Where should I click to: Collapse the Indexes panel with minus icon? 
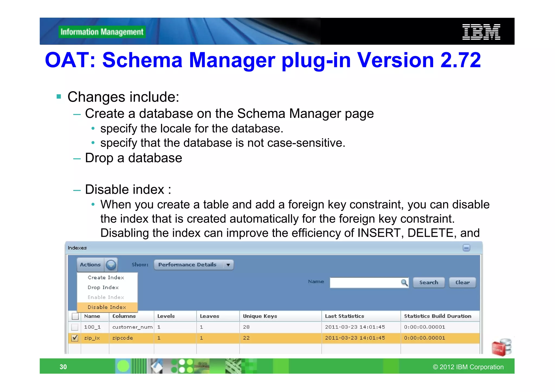[466, 248]
